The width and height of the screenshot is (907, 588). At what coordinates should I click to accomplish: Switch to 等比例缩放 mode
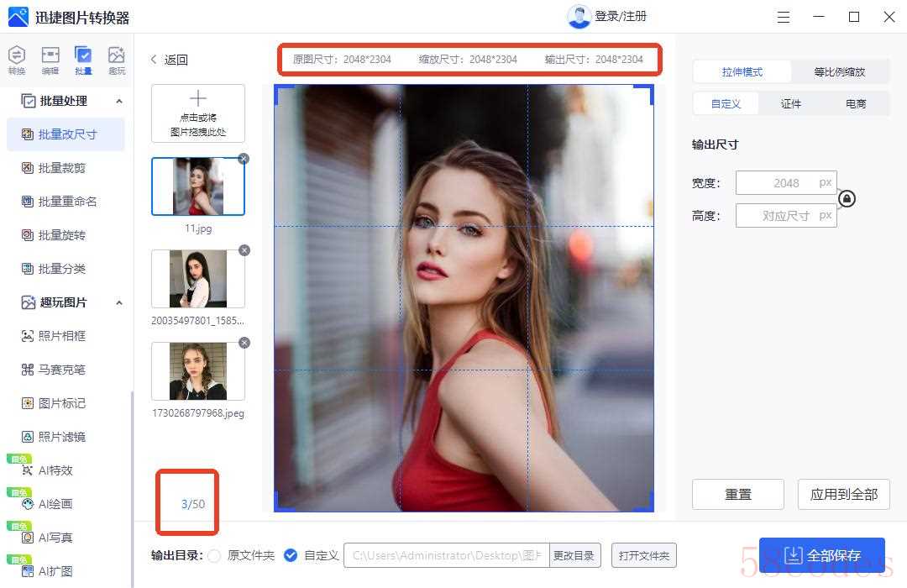click(840, 72)
